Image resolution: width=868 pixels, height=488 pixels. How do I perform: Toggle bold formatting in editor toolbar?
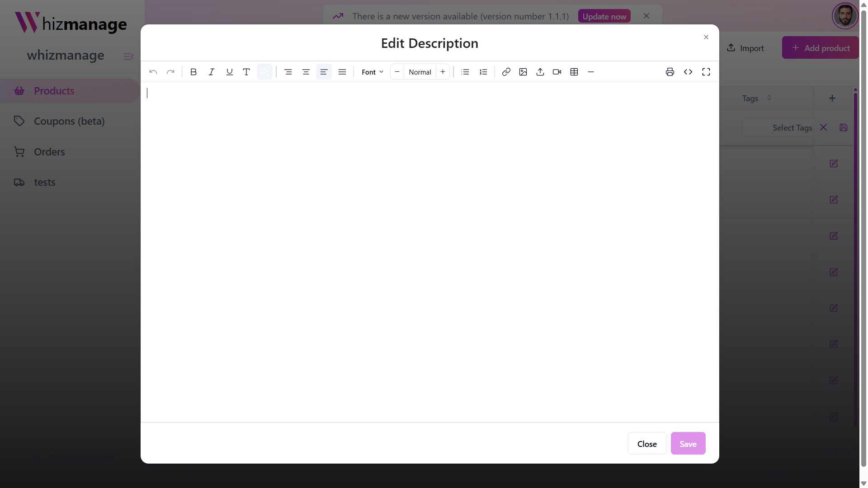tap(193, 72)
